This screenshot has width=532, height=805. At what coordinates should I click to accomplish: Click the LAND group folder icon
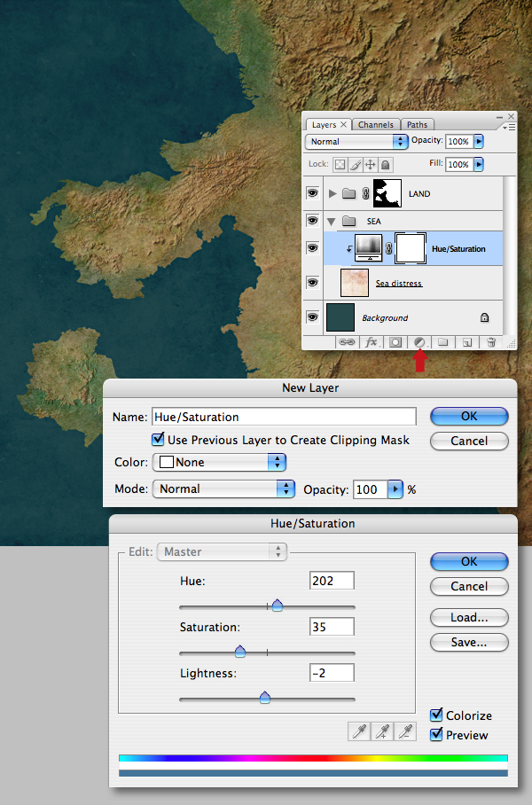tap(349, 193)
